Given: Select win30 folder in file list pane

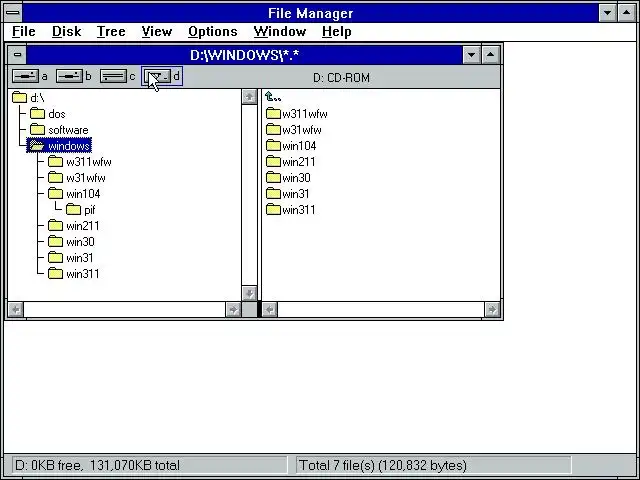Looking at the screenshot, I should coord(288,178).
